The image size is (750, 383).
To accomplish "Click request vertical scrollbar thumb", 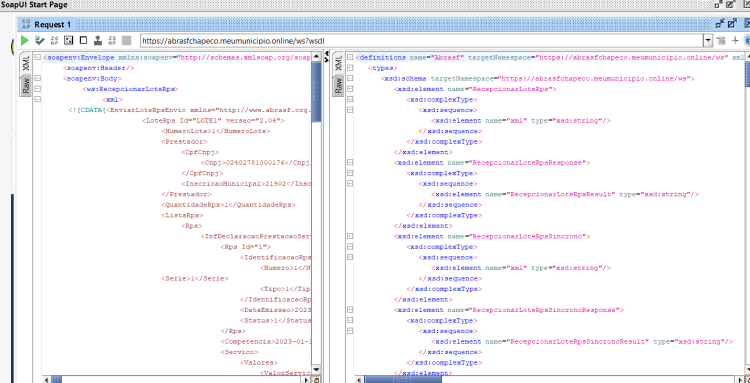I will [x=316, y=92].
